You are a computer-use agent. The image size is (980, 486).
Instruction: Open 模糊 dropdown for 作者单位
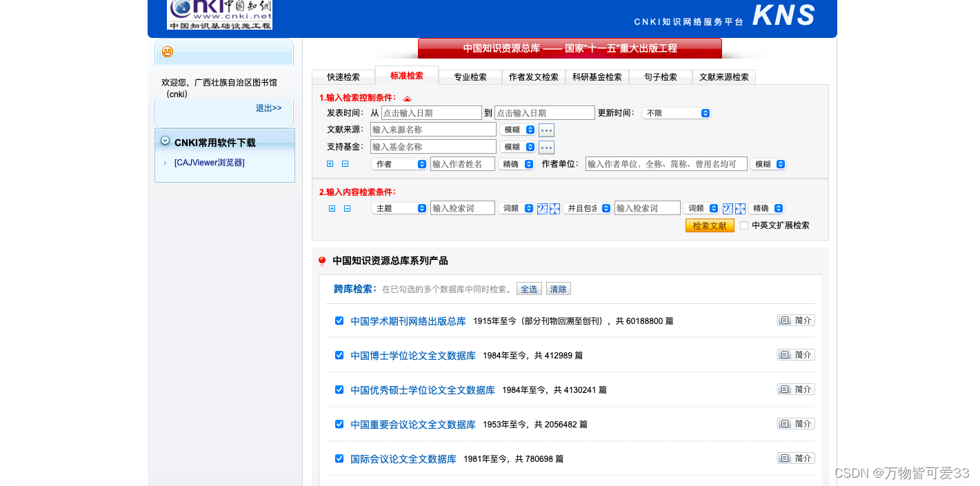point(768,164)
